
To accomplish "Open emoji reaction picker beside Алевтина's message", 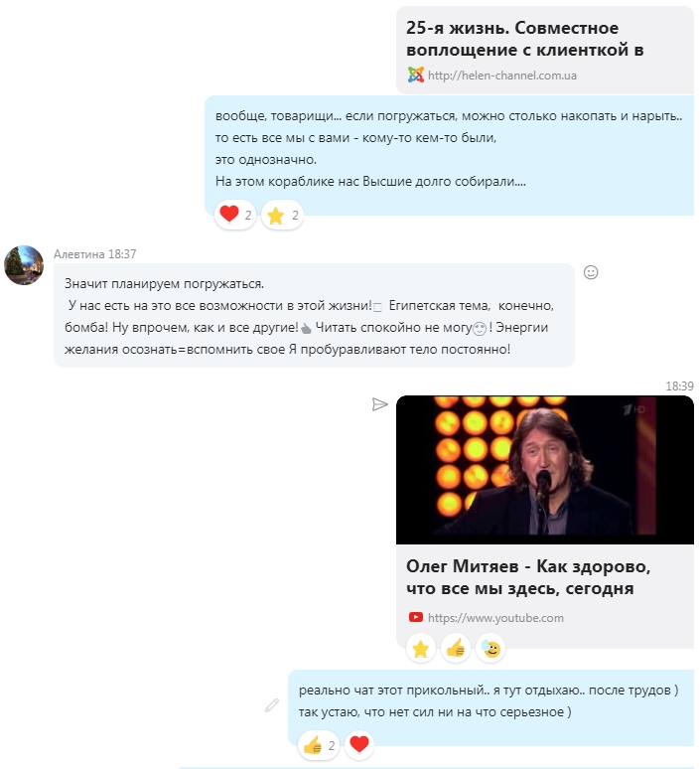I will (591, 272).
